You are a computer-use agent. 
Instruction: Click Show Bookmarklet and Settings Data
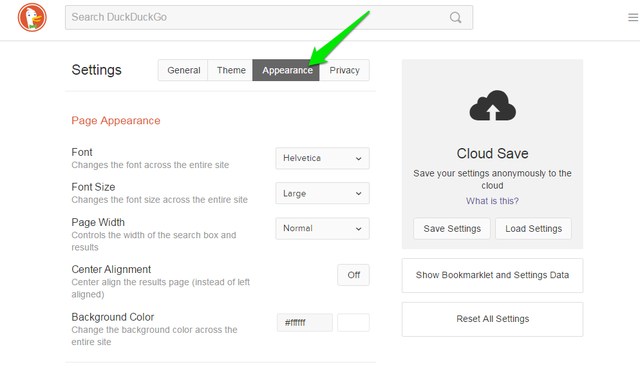point(492,275)
